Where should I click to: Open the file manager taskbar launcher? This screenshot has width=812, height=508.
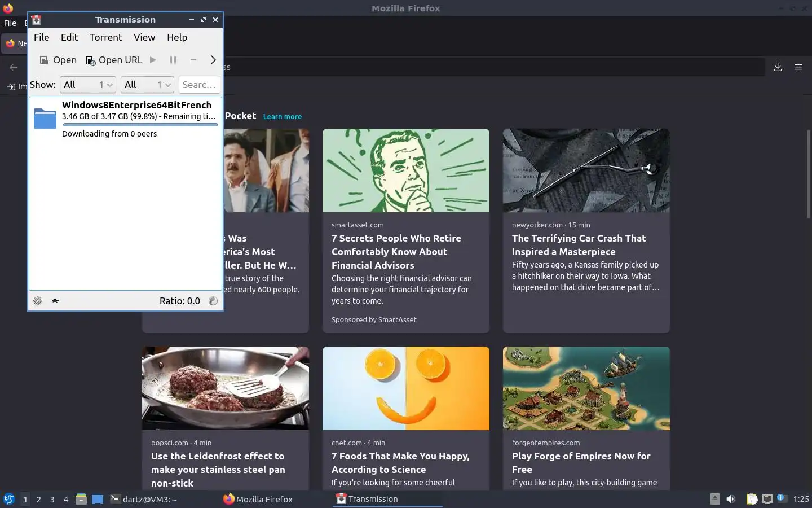pos(81,499)
